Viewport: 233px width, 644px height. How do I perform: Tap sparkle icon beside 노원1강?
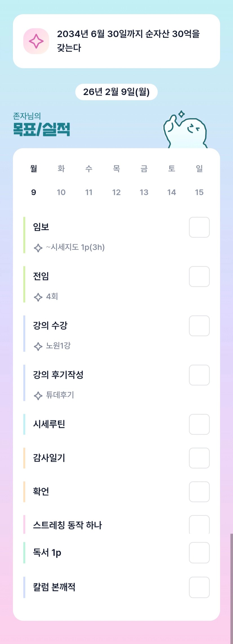point(38,346)
